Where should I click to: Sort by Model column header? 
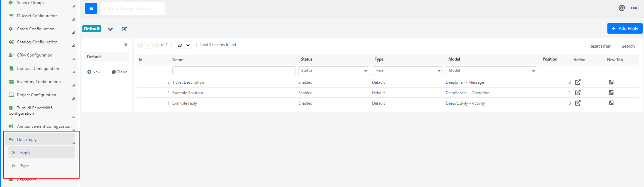click(x=454, y=59)
